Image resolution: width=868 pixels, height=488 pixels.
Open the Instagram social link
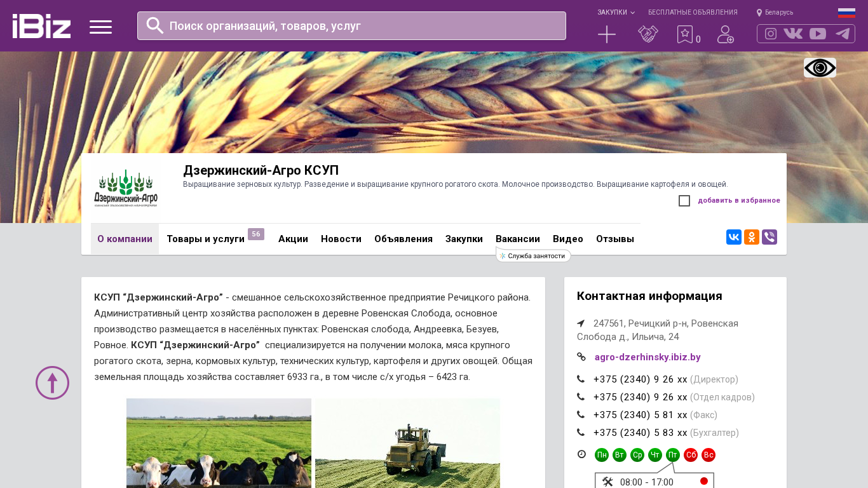[x=771, y=34]
